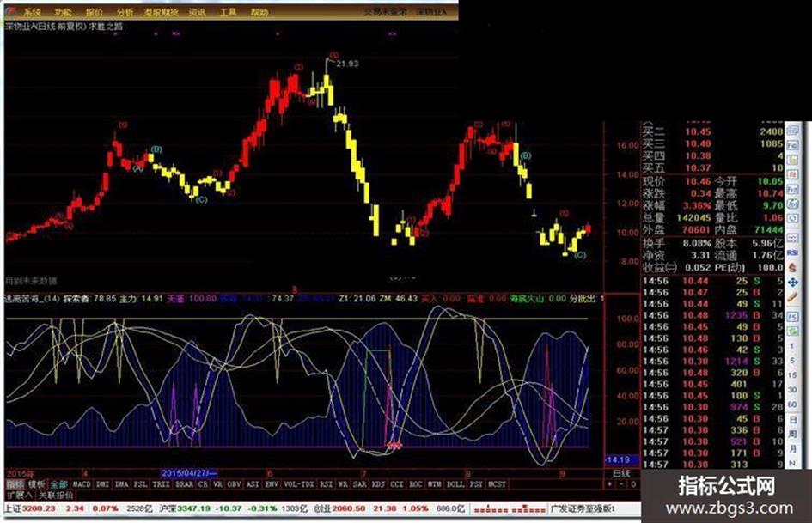Open the 报价 menu
Image resolution: width=812 pixels, height=523 pixels.
(94, 11)
